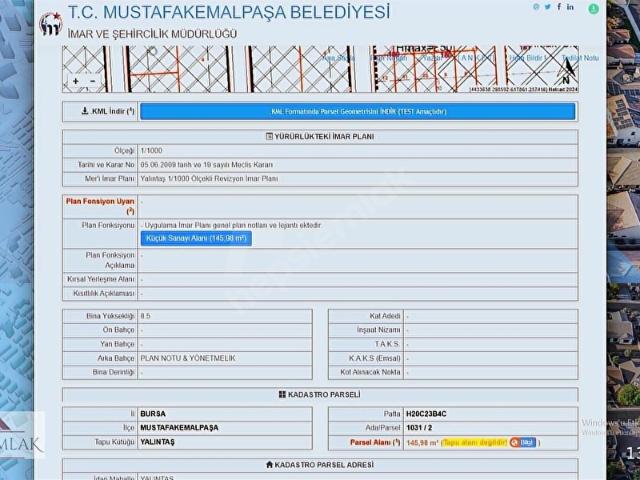This screenshot has width=640, height=480.
Task: Click the red Plan Fonsiyon Uyarı label
Action: pos(100,206)
